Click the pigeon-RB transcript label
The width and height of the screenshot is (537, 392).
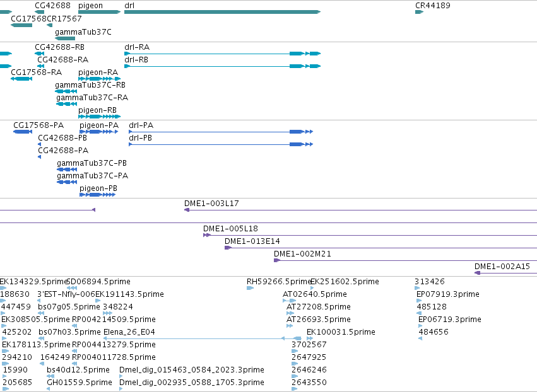(x=98, y=110)
